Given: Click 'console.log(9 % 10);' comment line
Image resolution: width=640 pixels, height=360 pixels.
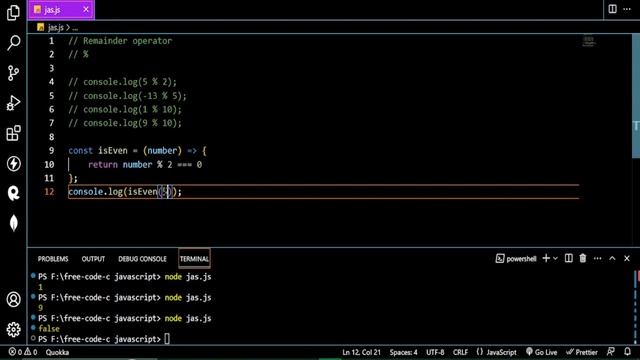Looking at the screenshot, I should [x=125, y=123].
